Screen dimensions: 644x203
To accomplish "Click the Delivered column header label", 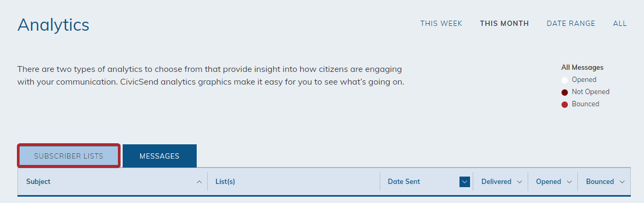I will [x=496, y=181].
